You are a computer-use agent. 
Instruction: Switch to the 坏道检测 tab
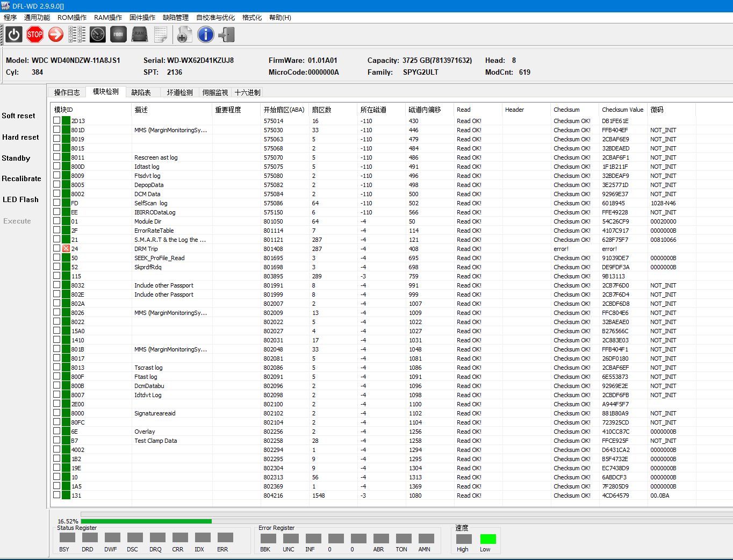point(180,92)
